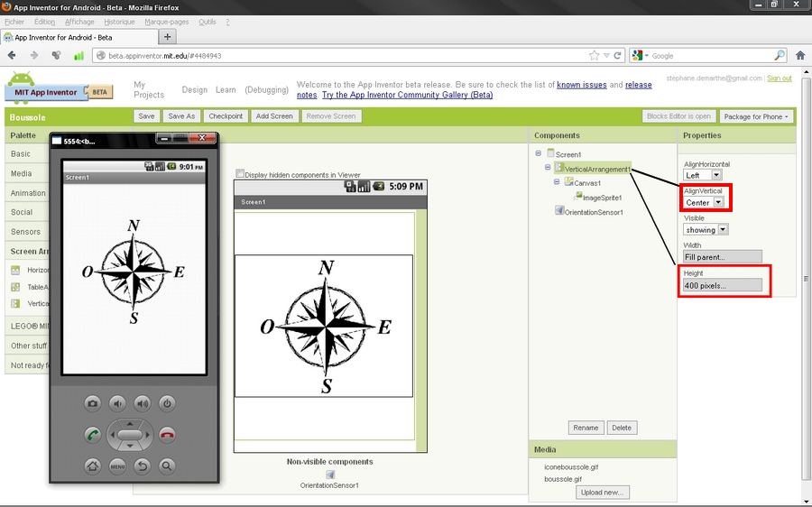Collapse the Screen1 tree node
Screen dimensions: 812x507
coord(539,153)
